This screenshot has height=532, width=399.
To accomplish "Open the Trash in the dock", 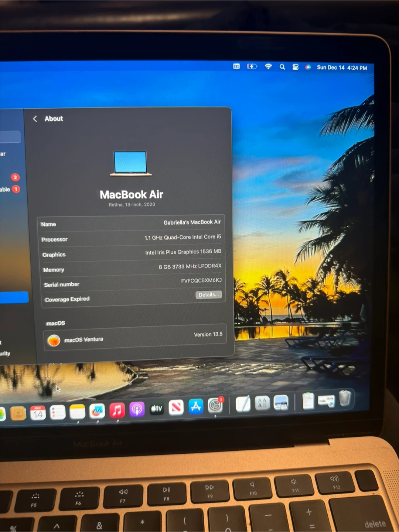I will pyautogui.click(x=345, y=399).
